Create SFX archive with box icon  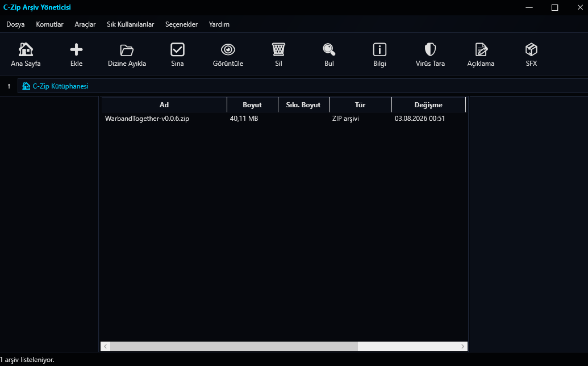coord(531,49)
